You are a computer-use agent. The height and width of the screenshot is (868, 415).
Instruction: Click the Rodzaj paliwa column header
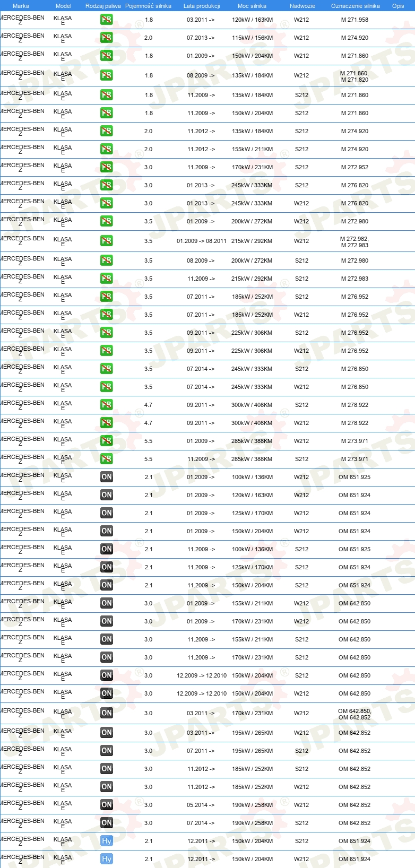pyautogui.click(x=103, y=6)
